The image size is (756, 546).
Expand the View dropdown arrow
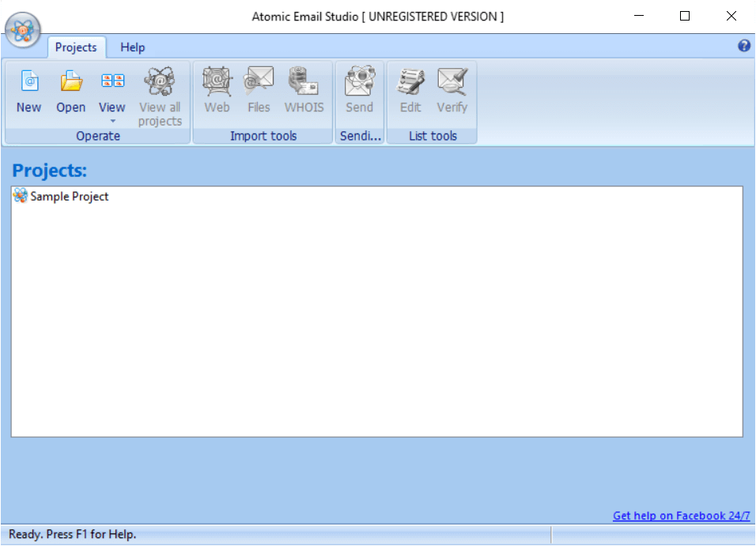point(112,121)
